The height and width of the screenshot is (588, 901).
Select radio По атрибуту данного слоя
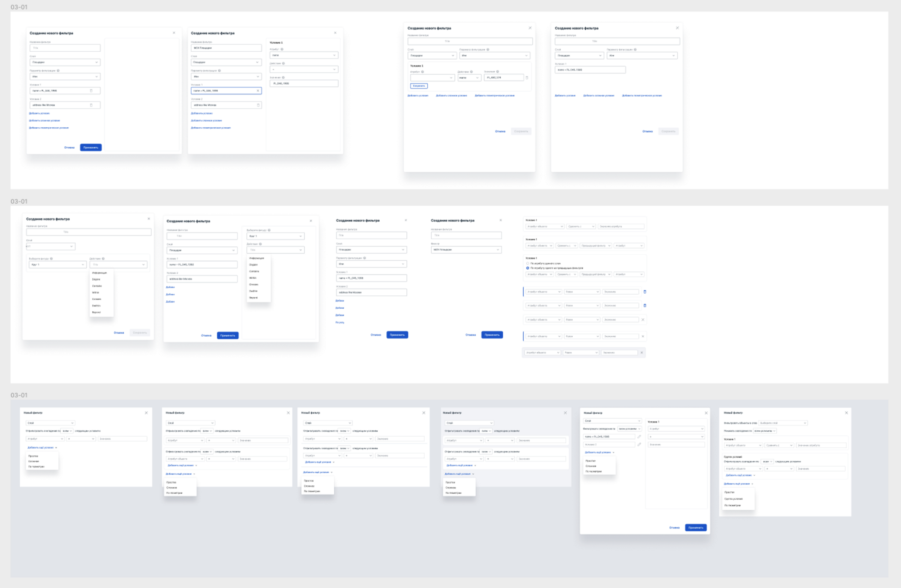[x=528, y=263]
